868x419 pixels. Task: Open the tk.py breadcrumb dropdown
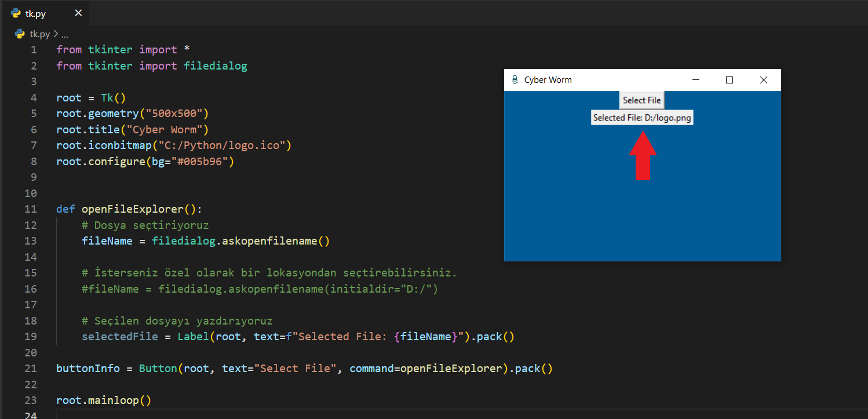(x=40, y=34)
